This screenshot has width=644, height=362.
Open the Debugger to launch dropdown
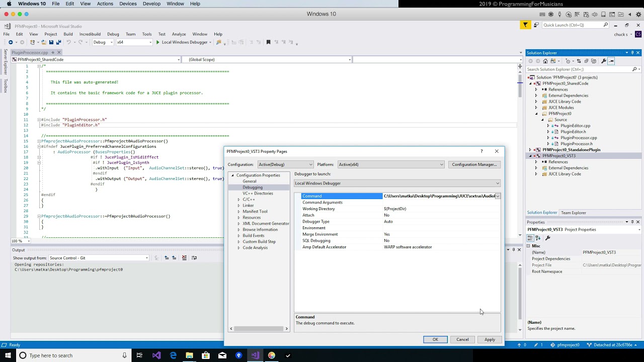(x=397, y=184)
